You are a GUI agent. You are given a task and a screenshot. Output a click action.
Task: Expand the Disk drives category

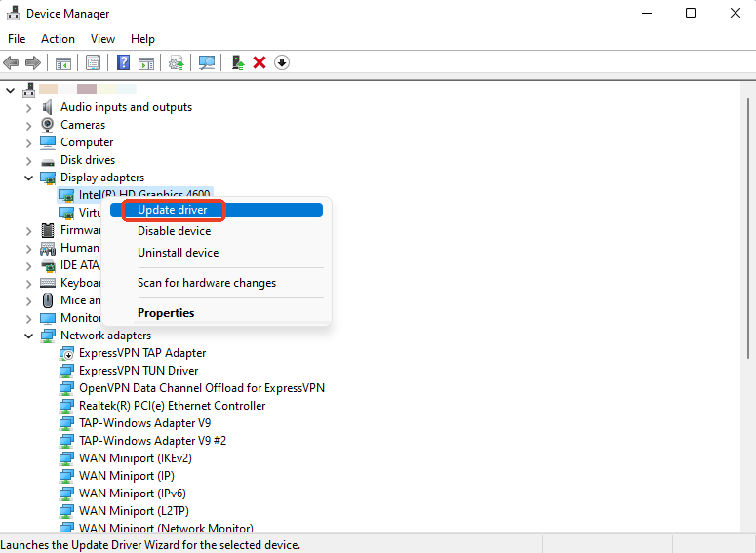click(x=28, y=161)
